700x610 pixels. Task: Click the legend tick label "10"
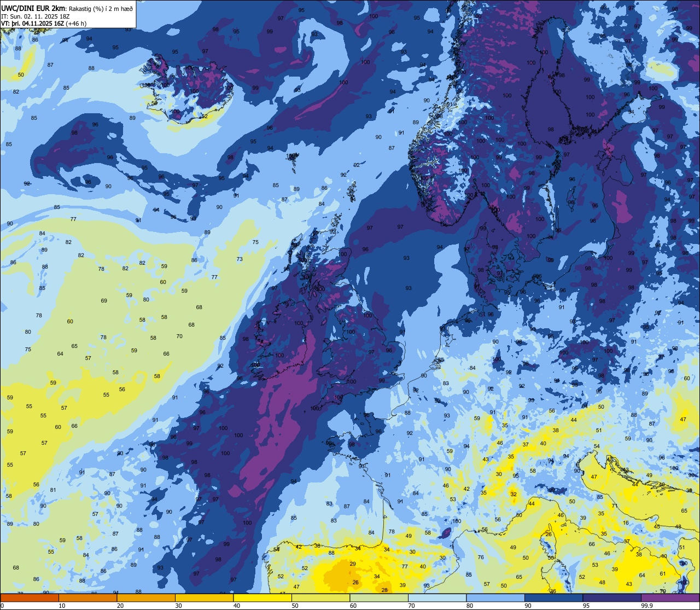click(x=62, y=606)
